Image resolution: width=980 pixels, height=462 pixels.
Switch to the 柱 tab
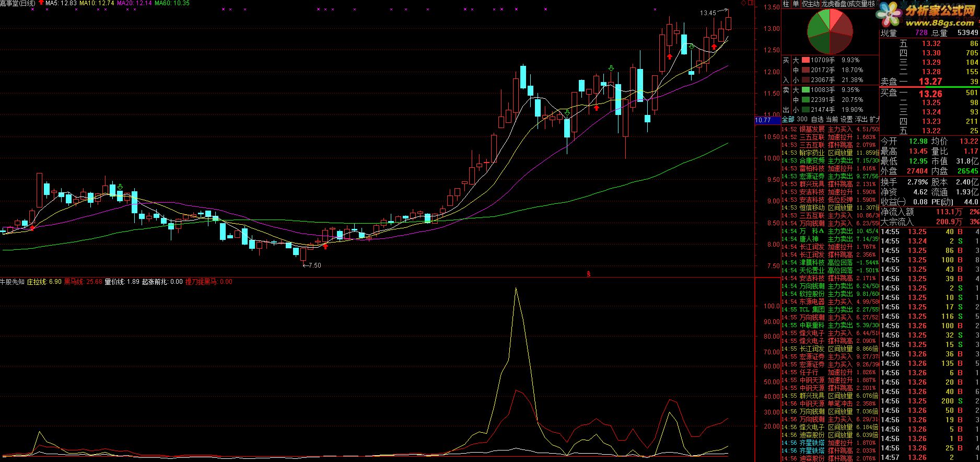(x=786, y=4)
